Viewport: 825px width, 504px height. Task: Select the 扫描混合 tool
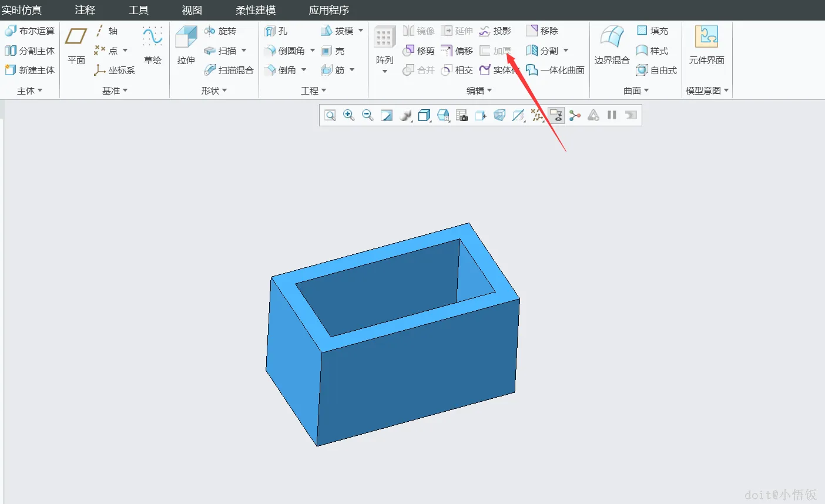229,70
